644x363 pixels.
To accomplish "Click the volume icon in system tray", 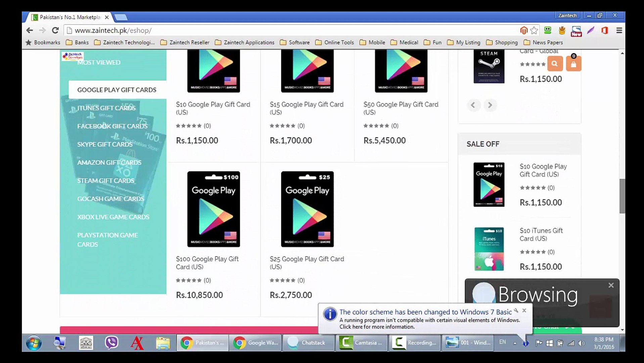I will [x=582, y=343].
